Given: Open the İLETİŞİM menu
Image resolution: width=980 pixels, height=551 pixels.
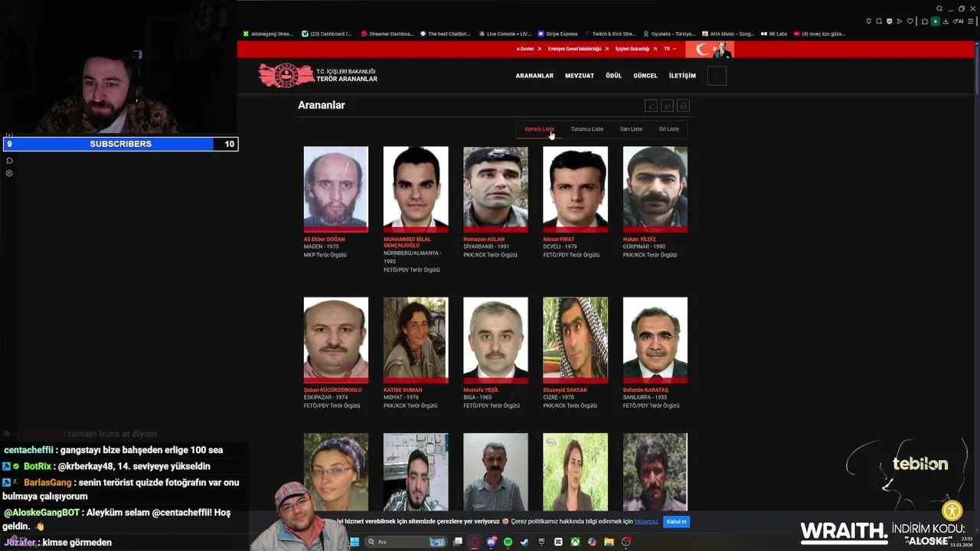Looking at the screenshot, I should click(x=682, y=76).
